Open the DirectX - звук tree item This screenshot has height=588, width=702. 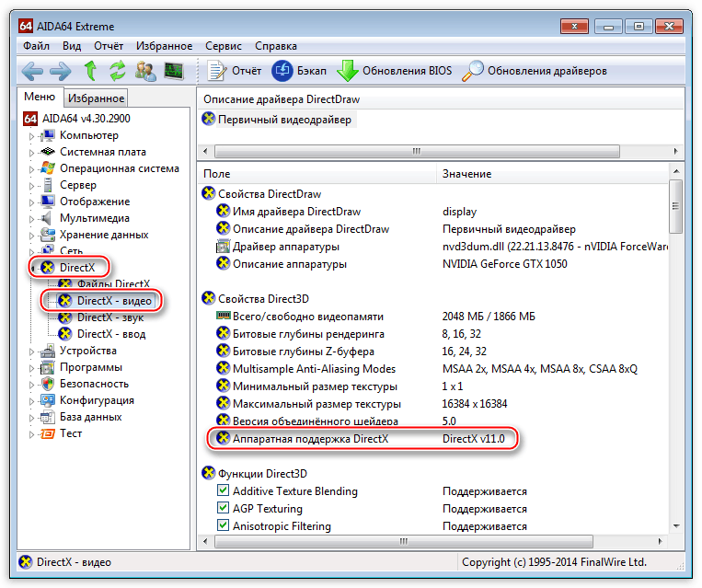coord(101,317)
